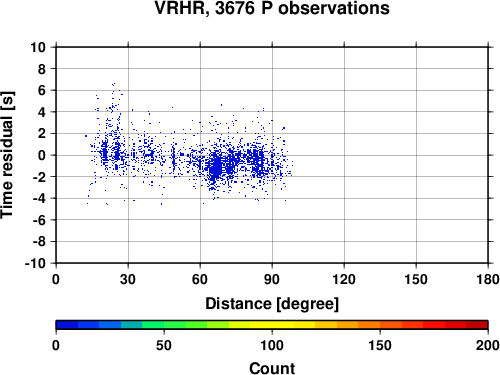Click the dark red end of colorbar
Screen dimensions: 500x375
click(477, 325)
